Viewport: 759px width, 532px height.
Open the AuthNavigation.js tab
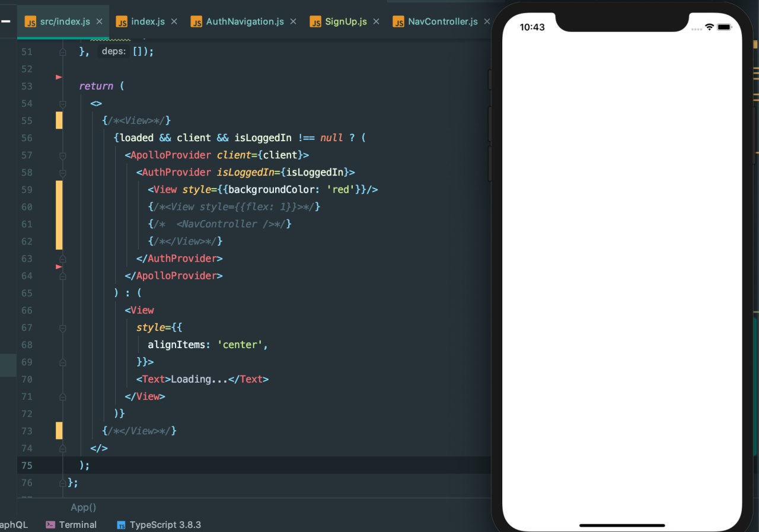click(x=245, y=21)
